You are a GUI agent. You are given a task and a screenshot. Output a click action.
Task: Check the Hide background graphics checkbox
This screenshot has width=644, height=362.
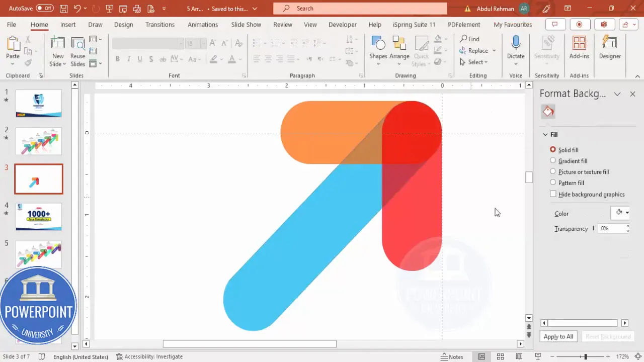click(x=553, y=194)
